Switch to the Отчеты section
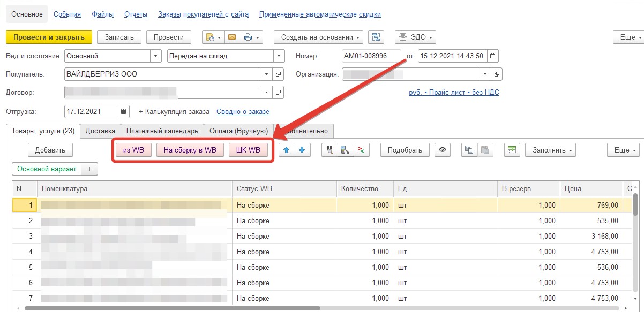 coord(136,14)
